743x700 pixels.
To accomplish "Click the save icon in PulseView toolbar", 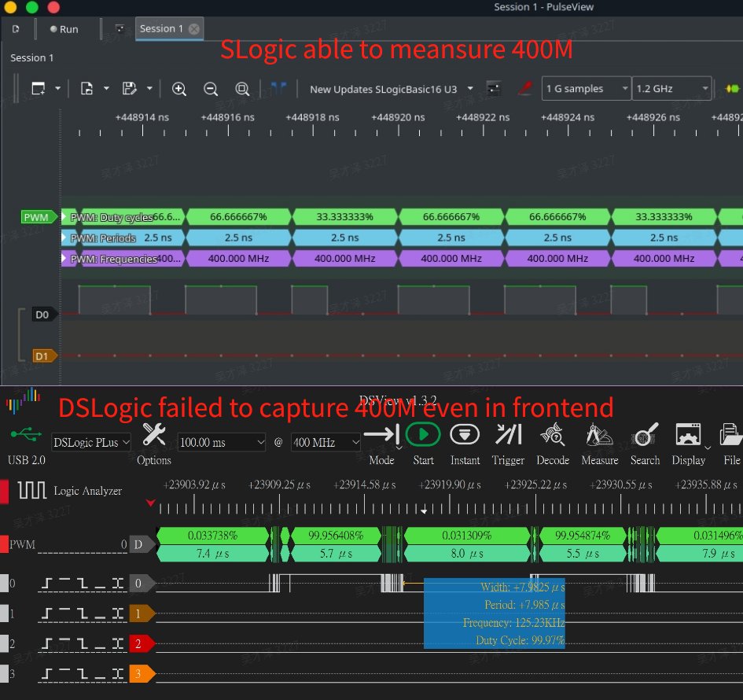I will pos(130,89).
